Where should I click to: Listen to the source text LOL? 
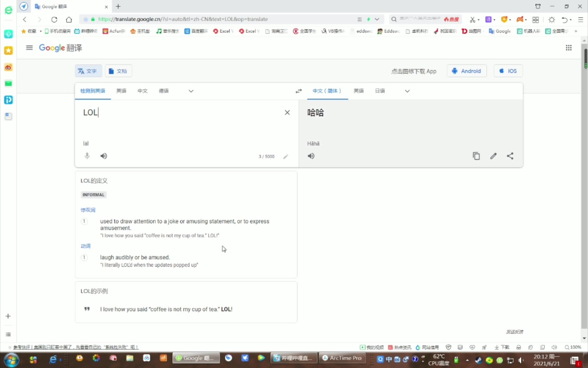[104, 156]
